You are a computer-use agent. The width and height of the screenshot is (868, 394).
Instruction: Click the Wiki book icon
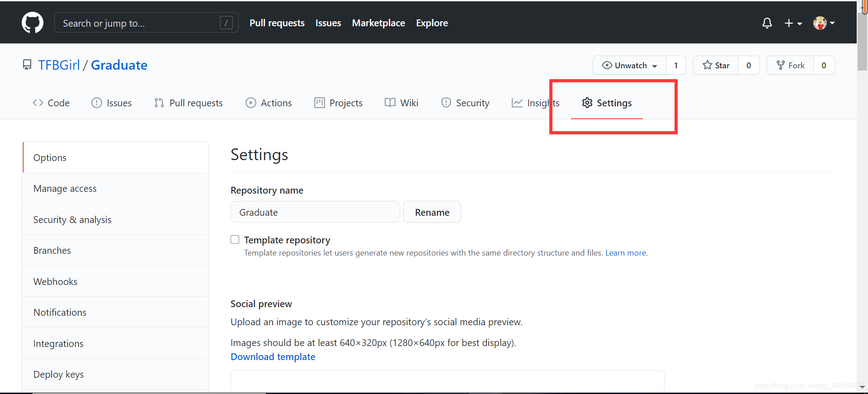390,103
